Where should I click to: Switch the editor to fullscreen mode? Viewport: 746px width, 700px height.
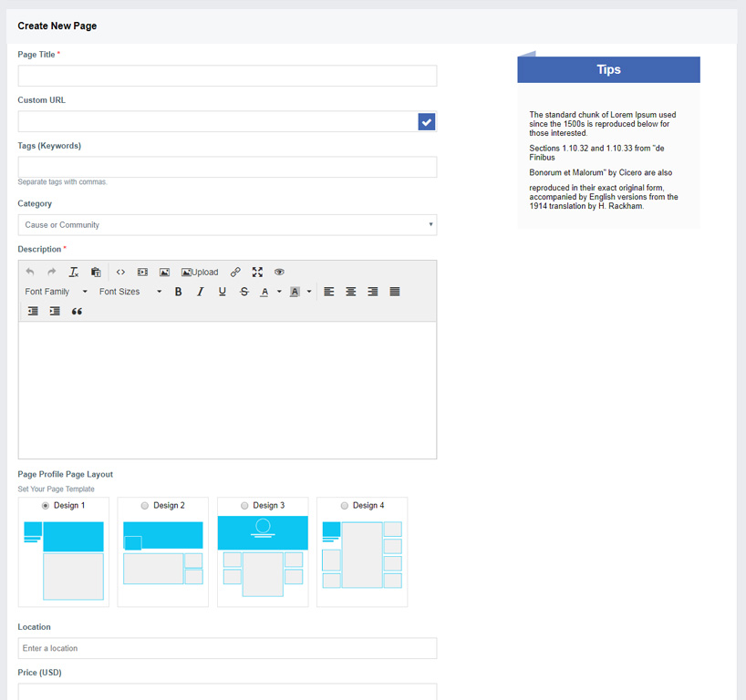click(257, 272)
